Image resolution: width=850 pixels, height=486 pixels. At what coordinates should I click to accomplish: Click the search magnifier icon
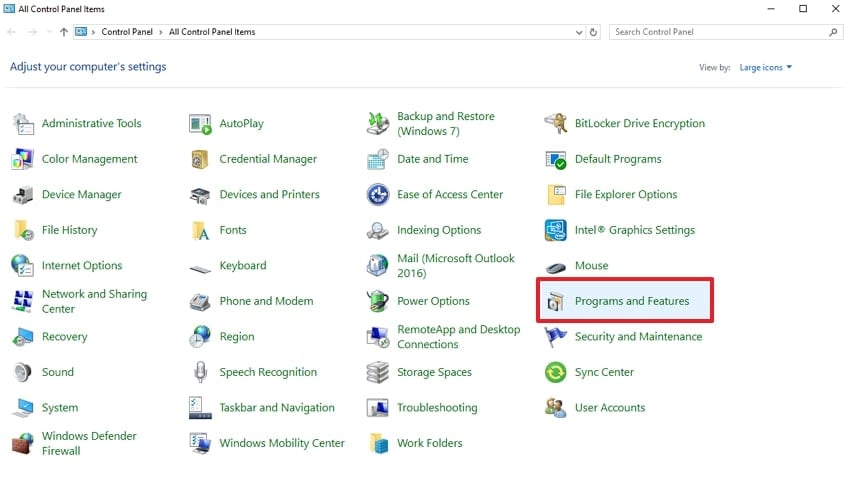point(833,33)
